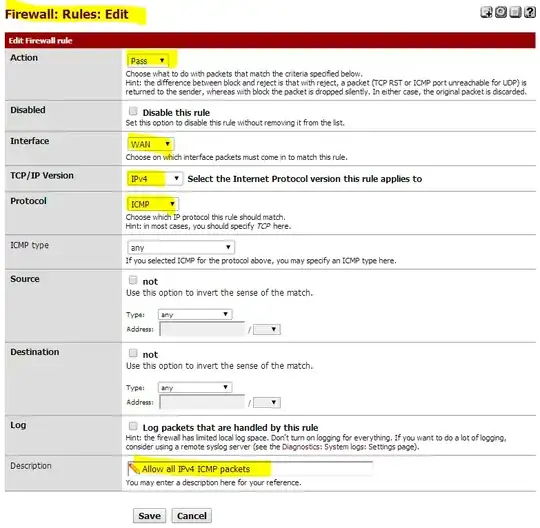Click the 'Select the Internet Protocol version' text
Screen dimensions: 540x528
click(305, 179)
